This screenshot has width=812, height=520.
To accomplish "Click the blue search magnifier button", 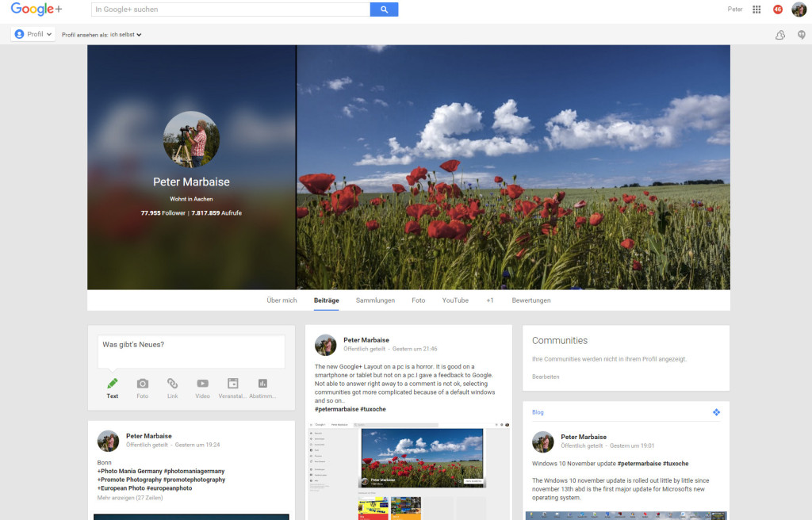I will (384, 10).
